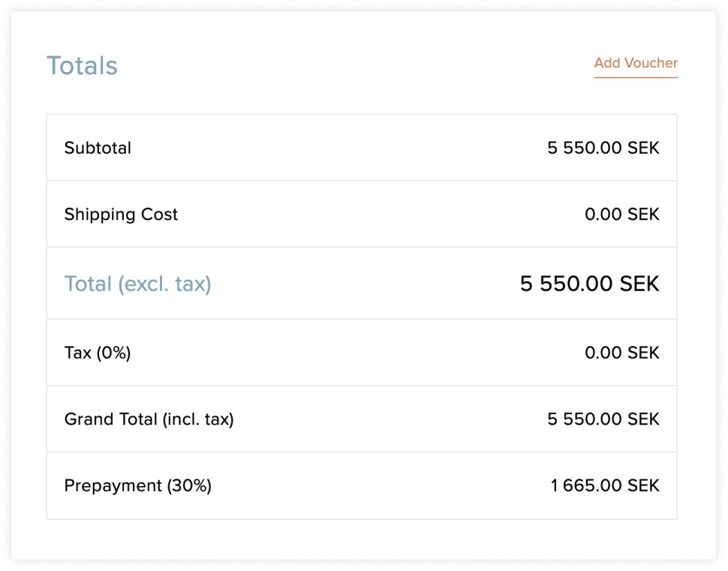Select the Totals heading
728x571 pixels.
(82, 65)
